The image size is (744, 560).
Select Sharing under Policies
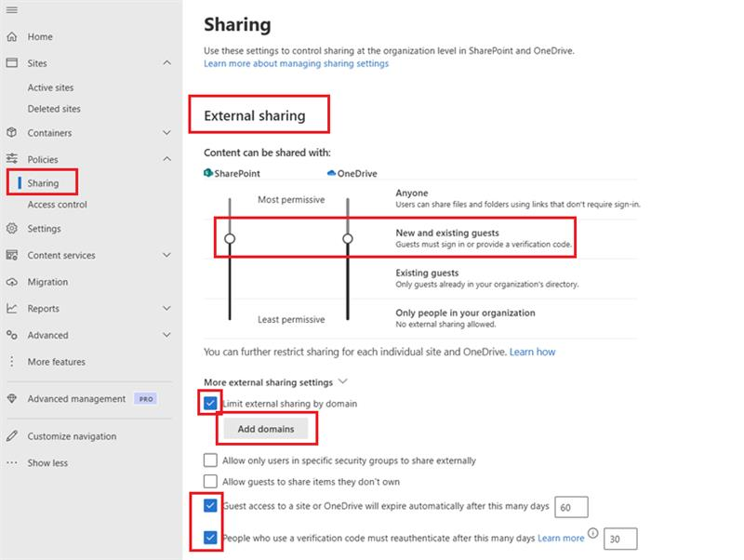43,183
